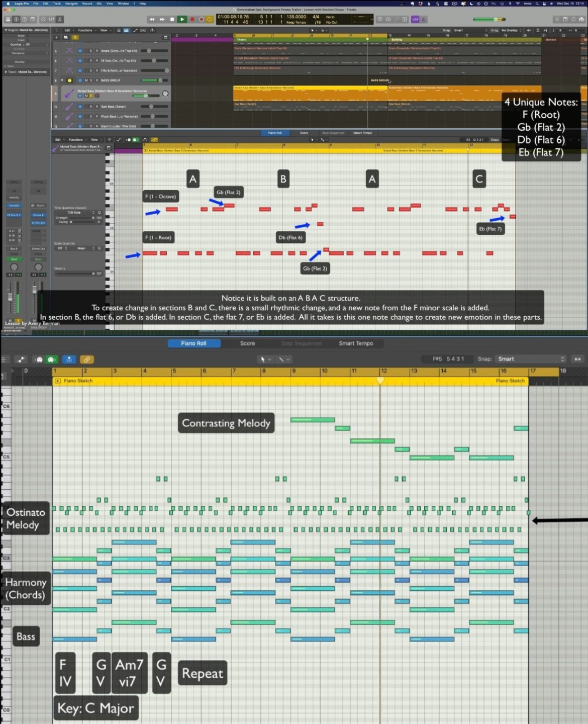
Task: Click the duplicate track icon beside plus
Action: point(66,37)
